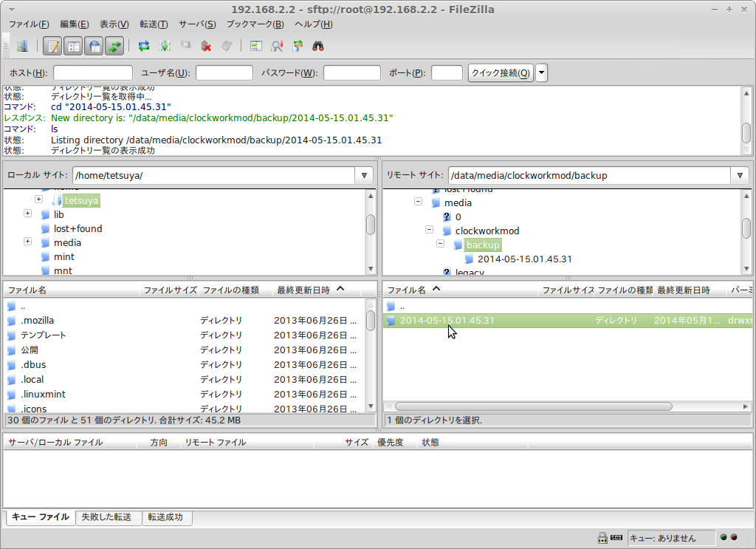Click the binoculars file search icon
Screen dimensions: 756x549
(x=317, y=47)
